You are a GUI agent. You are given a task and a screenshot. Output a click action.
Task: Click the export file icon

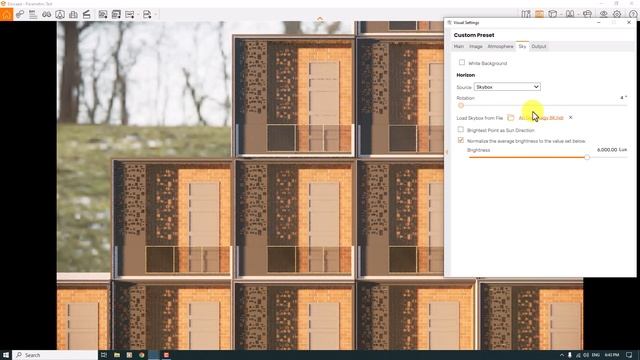coord(147,14)
